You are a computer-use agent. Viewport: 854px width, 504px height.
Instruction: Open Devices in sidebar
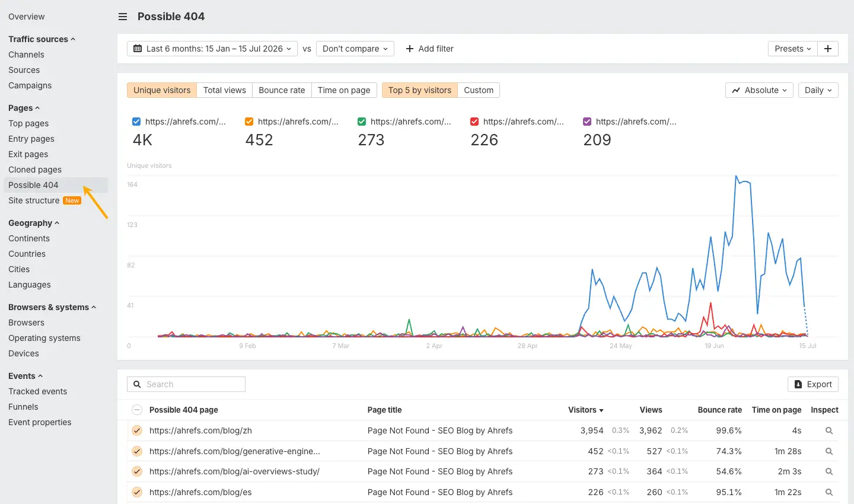[24, 353]
